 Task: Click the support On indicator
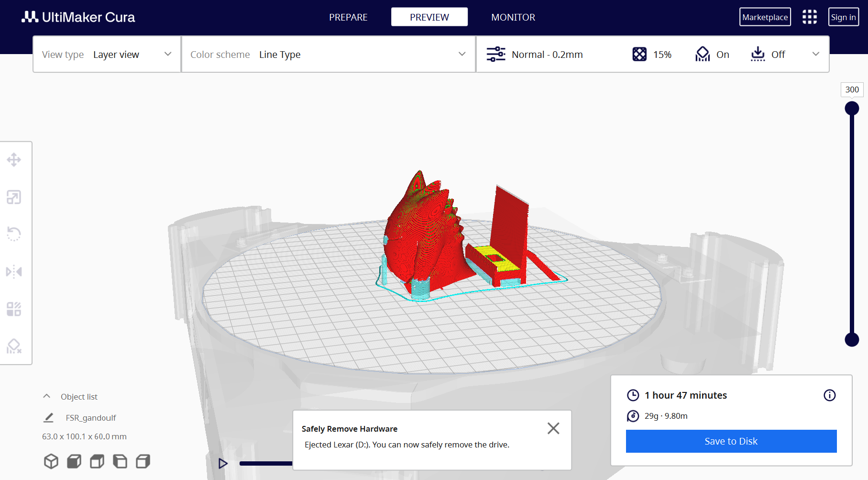(x=712, y=55)
